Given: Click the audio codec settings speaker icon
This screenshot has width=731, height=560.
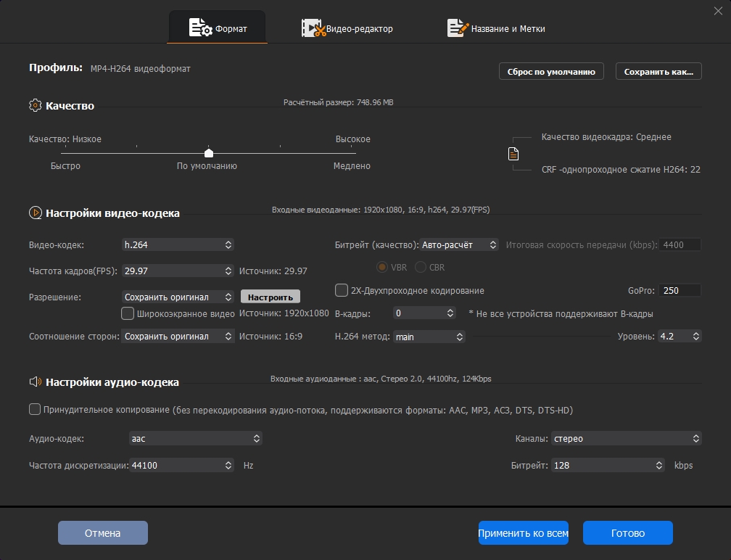Looking at the screenshot, I should click(x=35, y=382).
